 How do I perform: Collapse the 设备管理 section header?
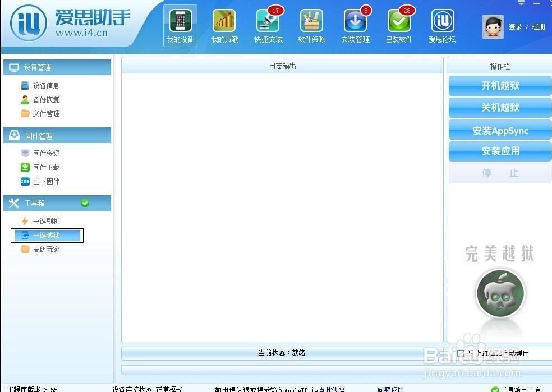click(57, 67)
